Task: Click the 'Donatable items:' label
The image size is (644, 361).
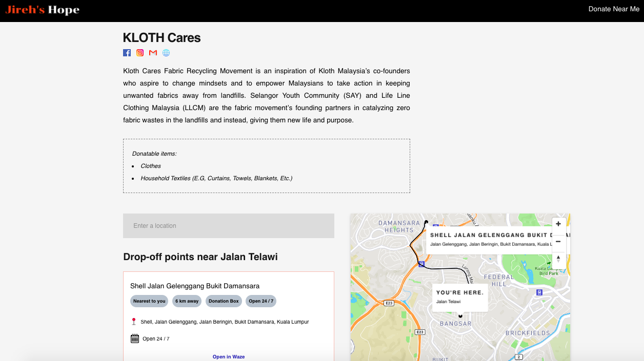Action: [x=154, y=154]
